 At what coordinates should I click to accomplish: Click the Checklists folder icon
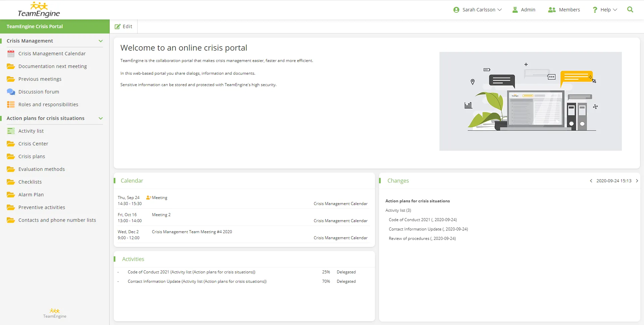coord(11,182)
